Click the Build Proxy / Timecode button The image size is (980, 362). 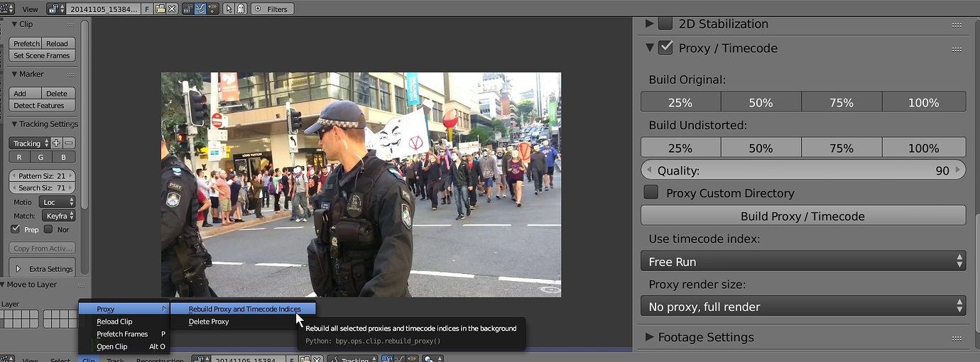coord(803,216)
